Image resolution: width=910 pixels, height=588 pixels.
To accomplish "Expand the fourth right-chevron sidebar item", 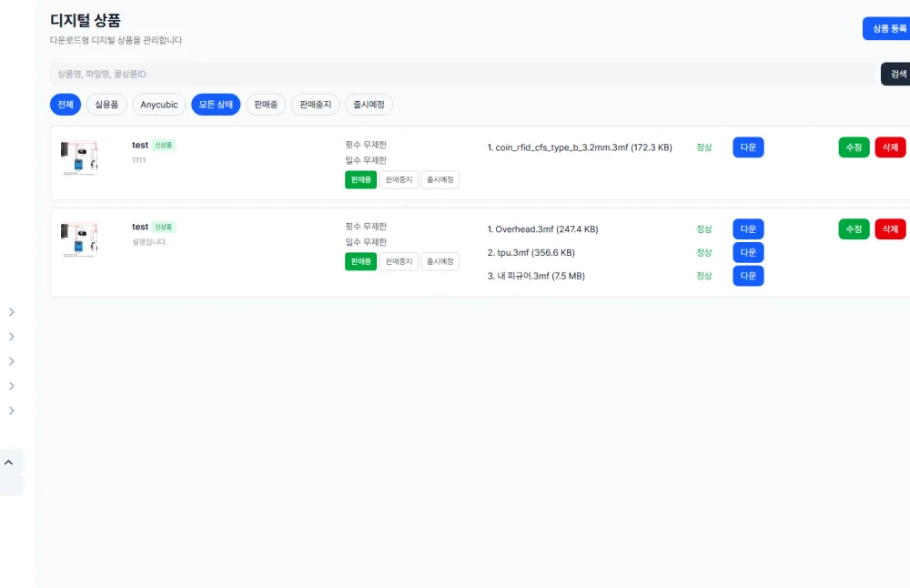I will coord(12,386).
